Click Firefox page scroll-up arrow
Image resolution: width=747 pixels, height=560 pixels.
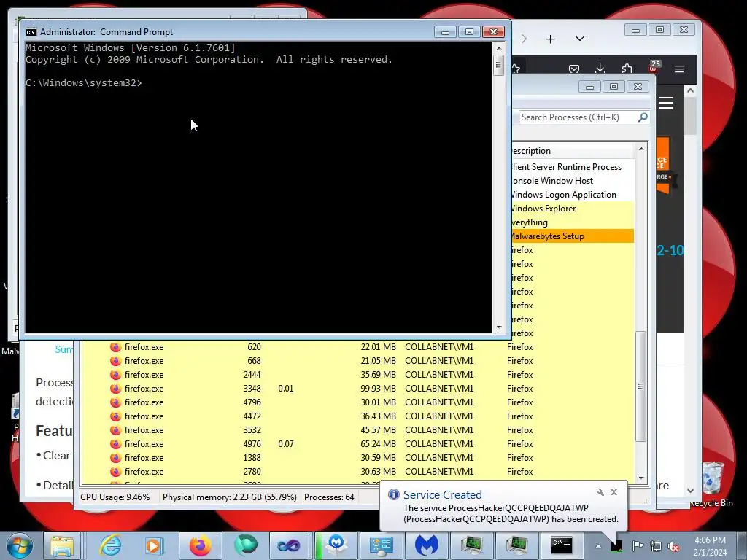pyautogui.click(x=690, y=91)
